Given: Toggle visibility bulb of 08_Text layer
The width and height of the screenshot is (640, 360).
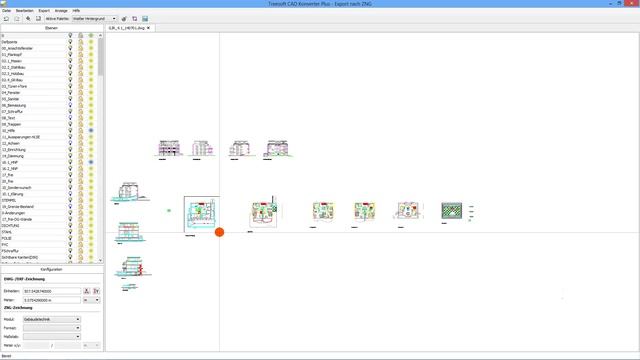Looking at the screenshot, I should coord(70,118).
